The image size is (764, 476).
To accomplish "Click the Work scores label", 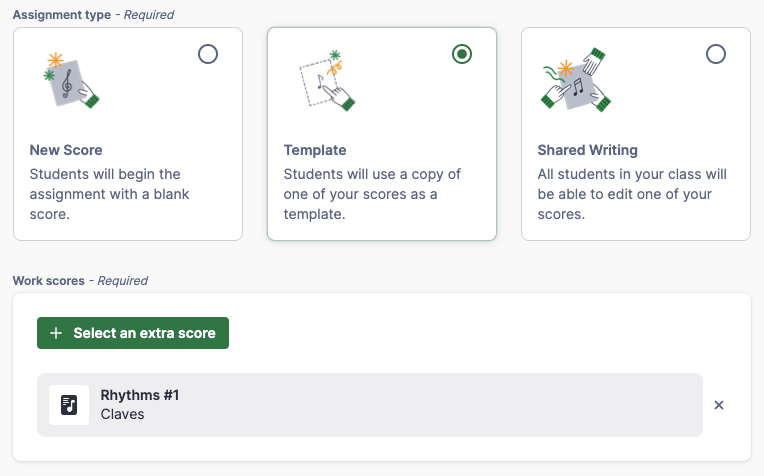I will 48,280.
